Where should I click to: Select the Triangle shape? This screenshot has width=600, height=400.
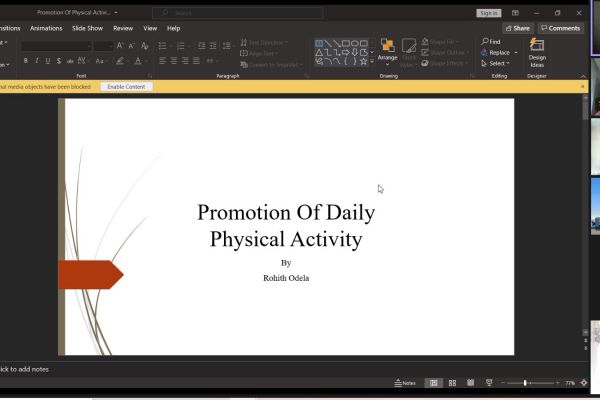point(319,52)
